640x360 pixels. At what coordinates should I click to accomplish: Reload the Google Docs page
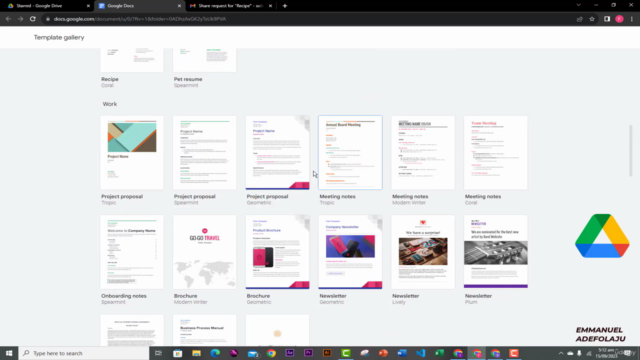[33, 19]
